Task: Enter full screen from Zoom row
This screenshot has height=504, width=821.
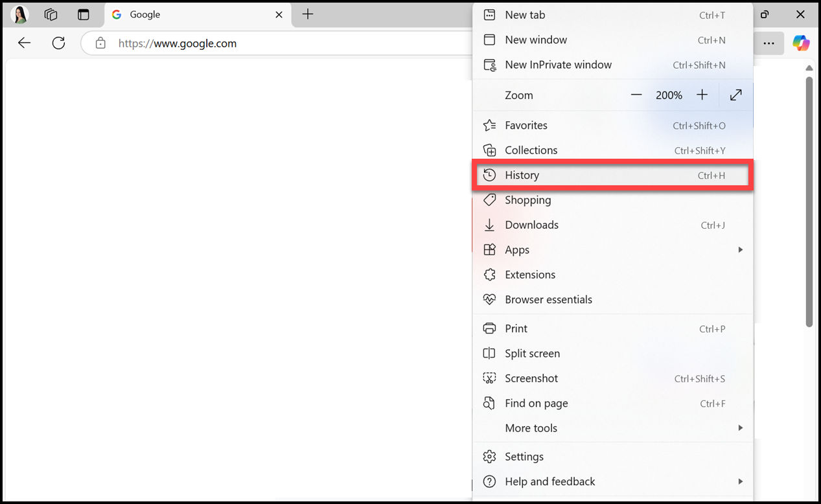Action: 736,95
